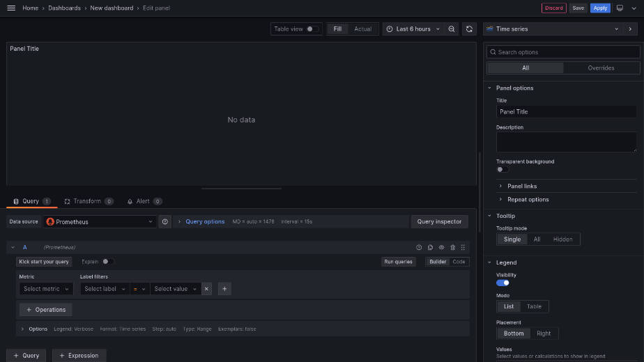Open the Last 6 hours time range dropdown
This screenshot has height=362, width=644.
414,29
